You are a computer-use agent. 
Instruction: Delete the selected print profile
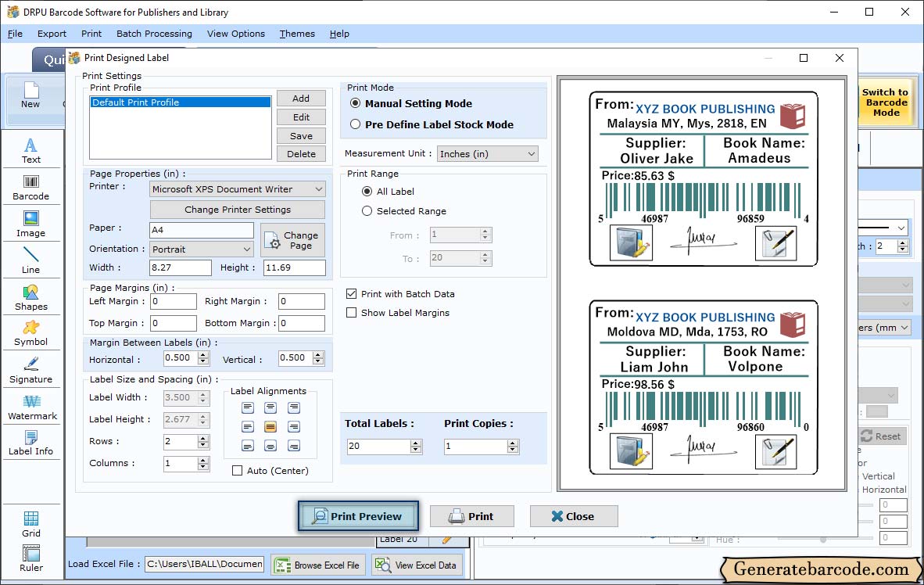pyautogui.click(x=301, y=154)
